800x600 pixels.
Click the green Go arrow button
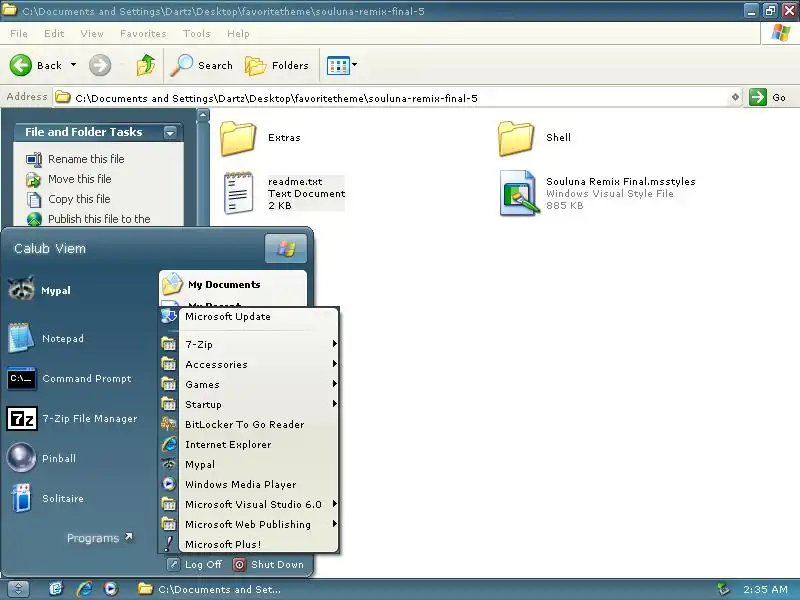point(758,97)
